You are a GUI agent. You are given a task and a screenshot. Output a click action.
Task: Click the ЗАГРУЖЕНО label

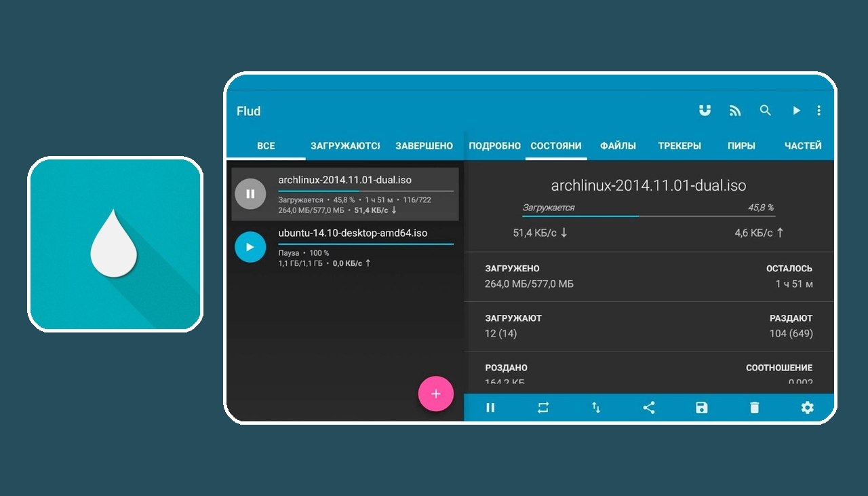(x=512, y=269)
